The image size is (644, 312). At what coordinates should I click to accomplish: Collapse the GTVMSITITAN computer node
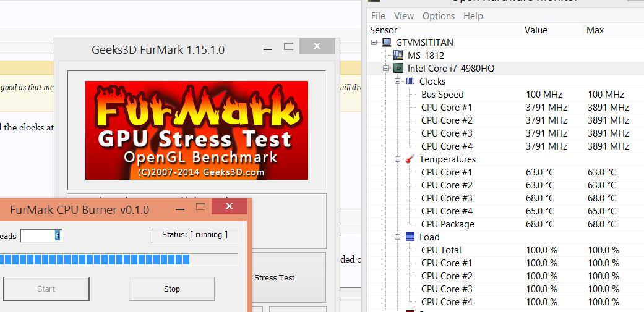(374, 42)
